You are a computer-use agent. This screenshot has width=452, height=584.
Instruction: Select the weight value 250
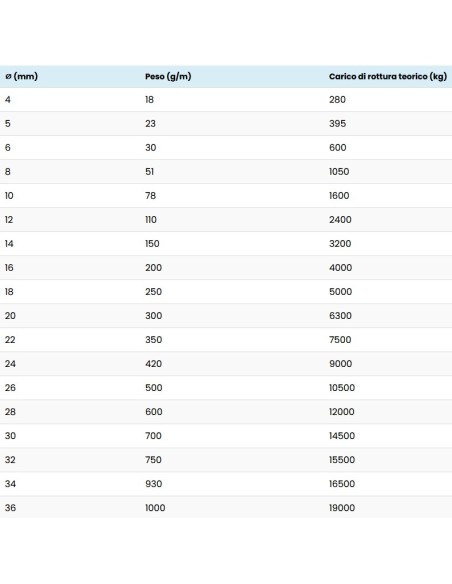[153, 292]
